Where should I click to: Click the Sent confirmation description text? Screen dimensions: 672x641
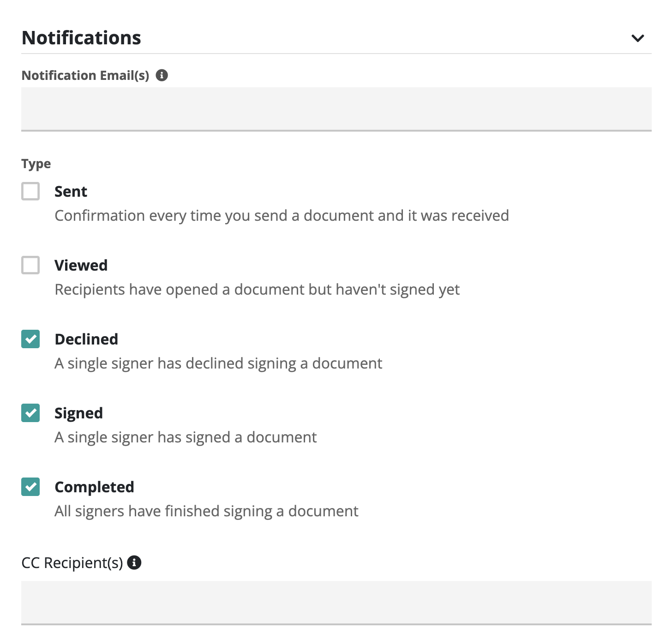tap(282, 215)
